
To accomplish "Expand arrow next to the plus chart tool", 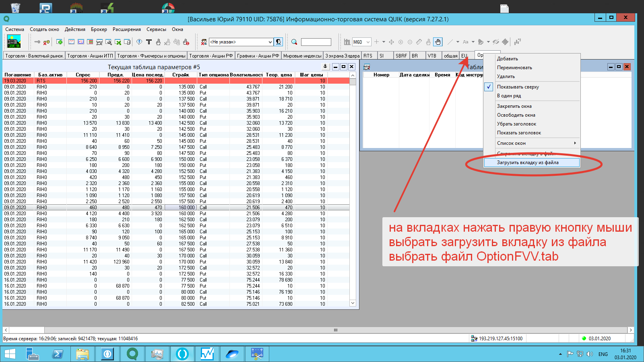I will (384, 42).
